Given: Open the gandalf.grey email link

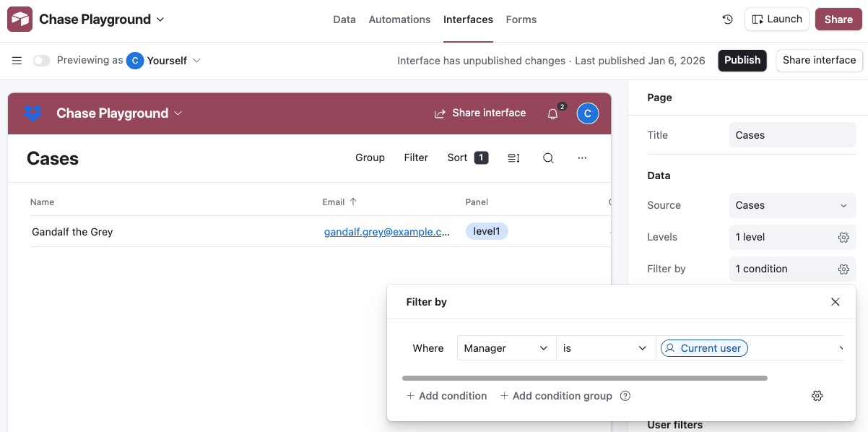Looking at the screenshot, I should tap(386, 232).
